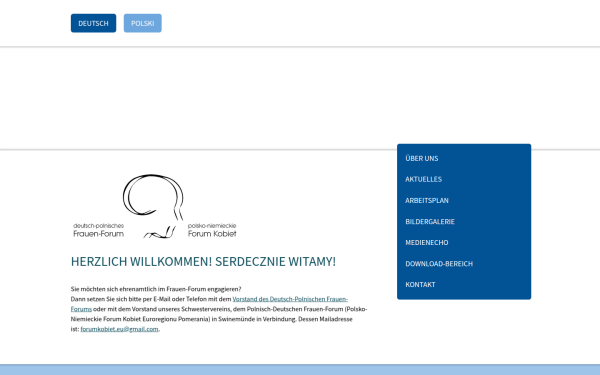
Task: Go to Kontakt page
Action: click(420, 285)
